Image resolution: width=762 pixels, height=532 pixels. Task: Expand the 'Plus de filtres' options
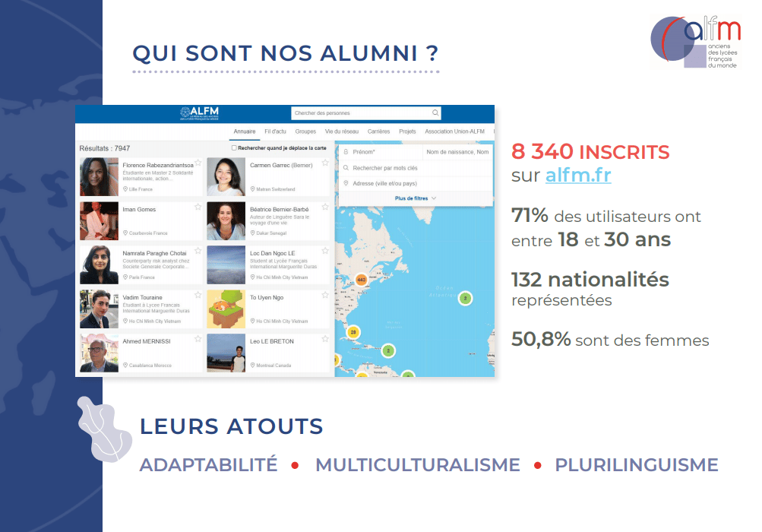point(415,198)
